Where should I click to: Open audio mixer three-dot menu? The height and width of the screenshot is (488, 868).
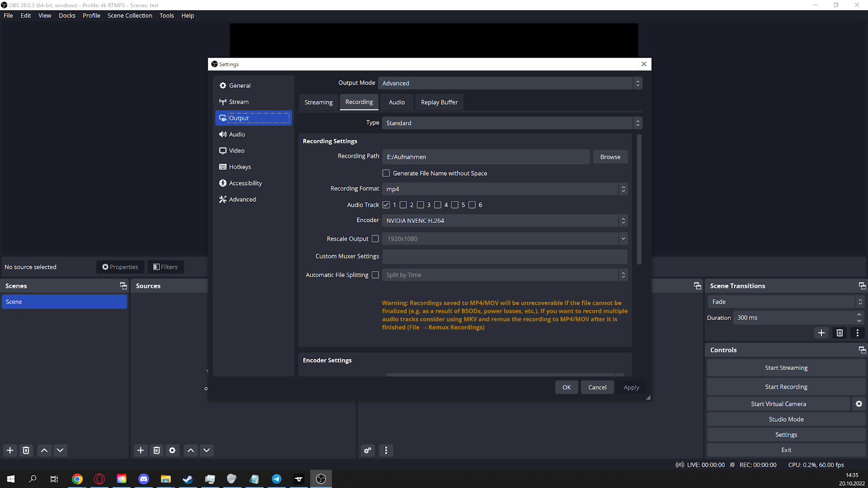pyautogui.click(x=386, y=450)
